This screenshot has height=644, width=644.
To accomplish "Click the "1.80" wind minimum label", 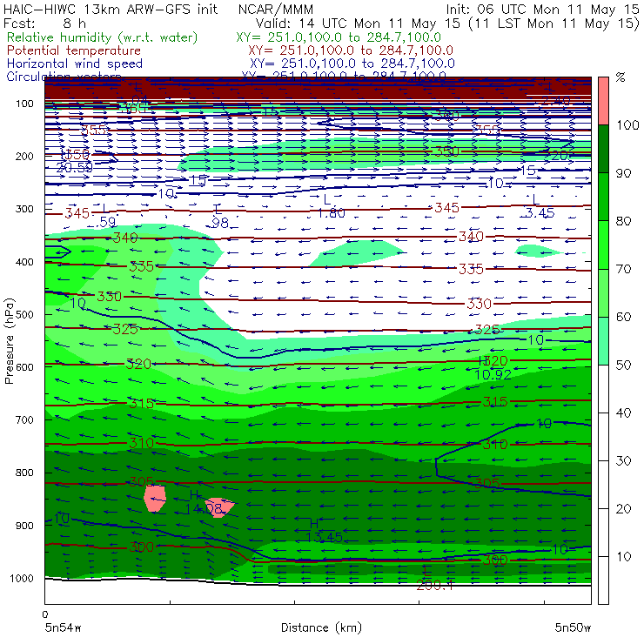I will click(x=331, y=212).
